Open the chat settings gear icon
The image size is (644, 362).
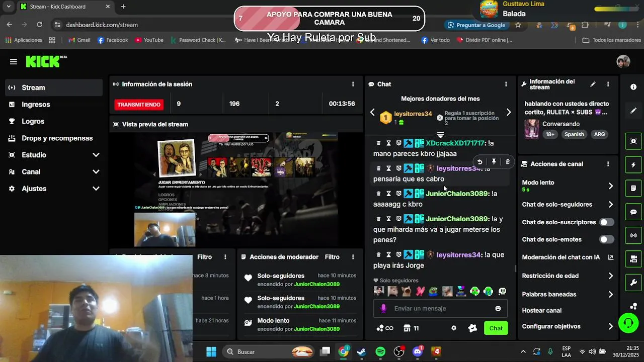click(454, 328)
